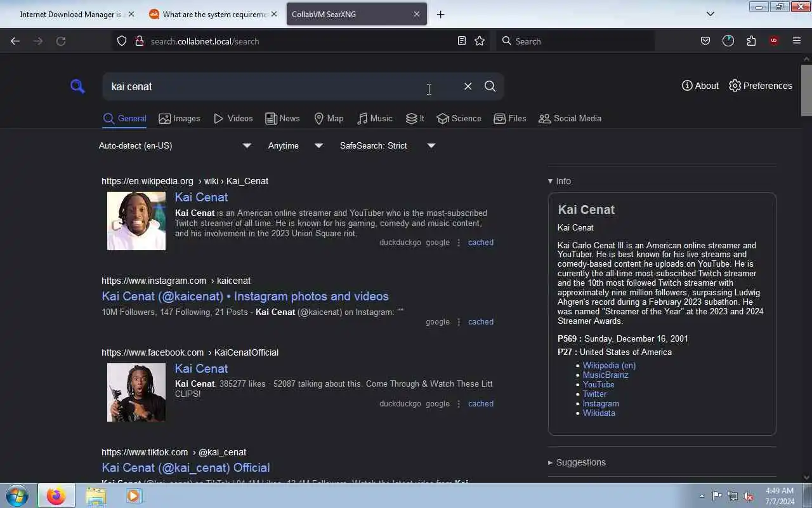Switch to the Music category

(375, 119)
